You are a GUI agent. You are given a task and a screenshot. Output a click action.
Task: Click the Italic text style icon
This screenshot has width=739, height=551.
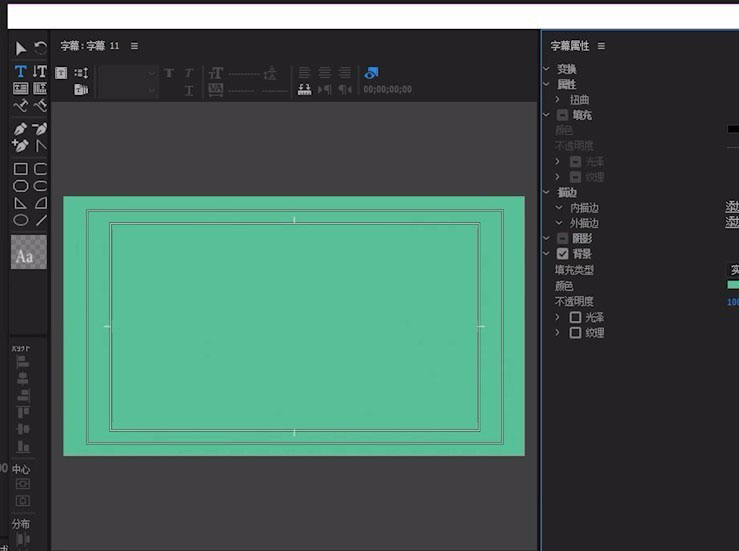[189, 73]
